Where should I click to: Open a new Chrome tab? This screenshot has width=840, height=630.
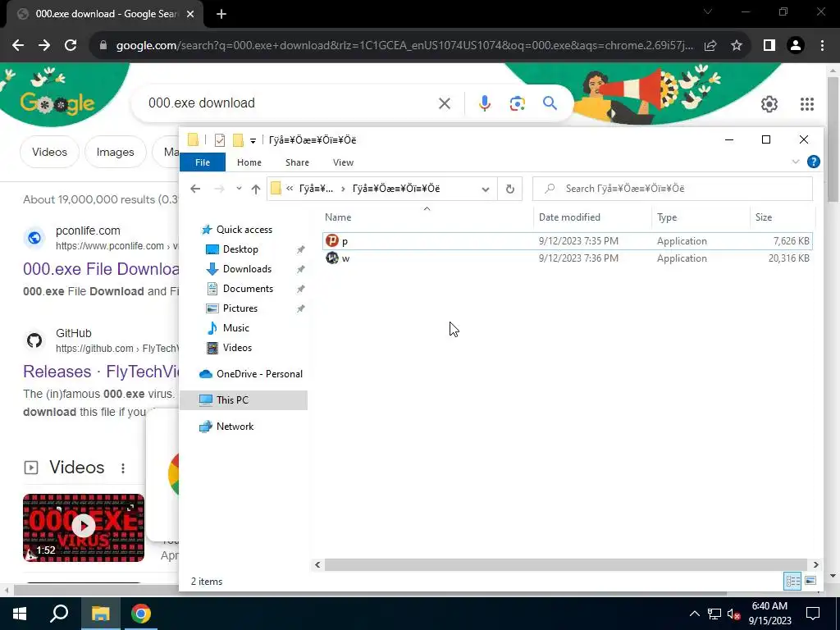click(221, 15)
